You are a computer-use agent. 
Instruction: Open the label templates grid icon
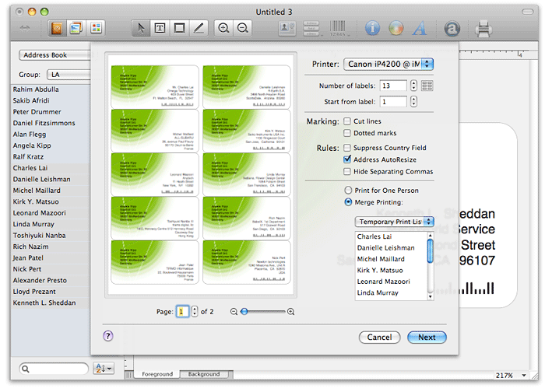click(97, 28)
